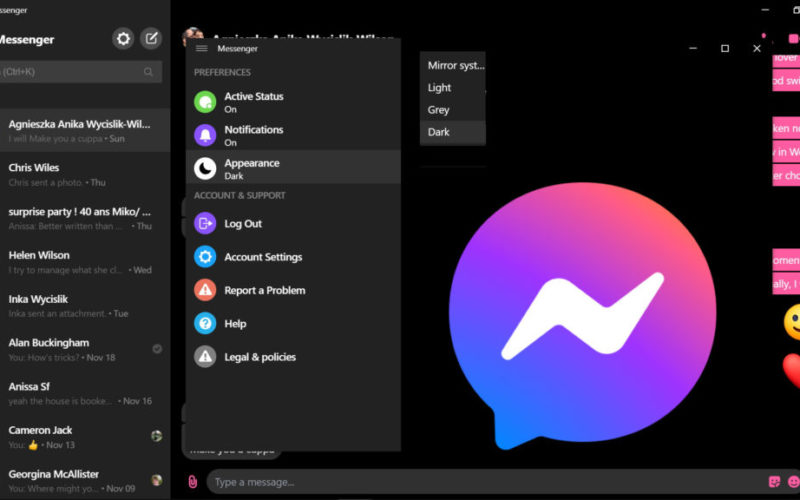Open chat with Alan Buckingham
Screen dimensions: 800x500
tap(85, 349)
